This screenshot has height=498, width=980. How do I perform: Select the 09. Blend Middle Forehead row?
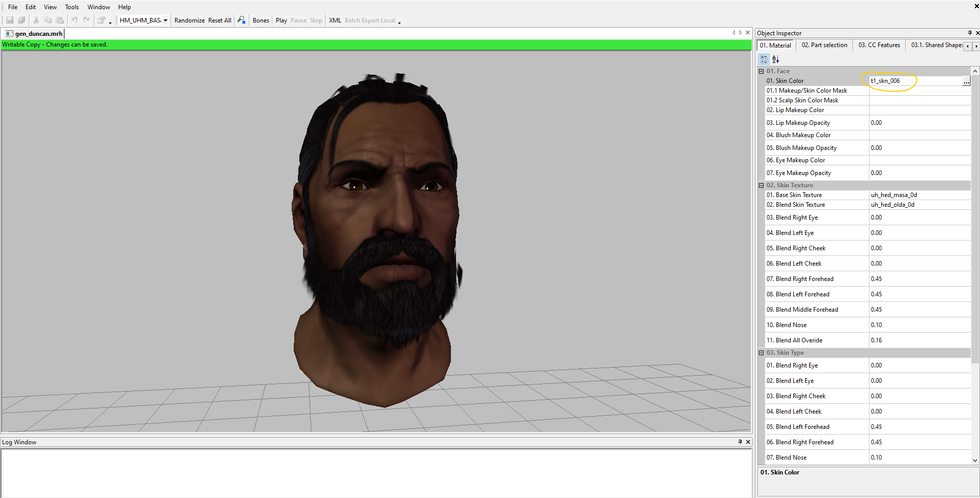tap(867, 310)
